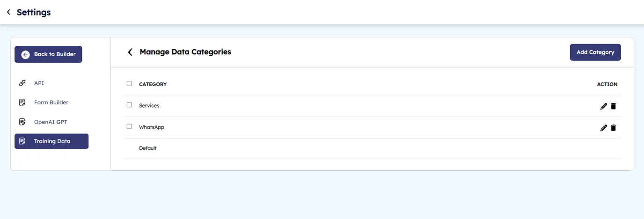Check the WhatsApp category checkbox

pyautogui.click(x=129, y=126)
